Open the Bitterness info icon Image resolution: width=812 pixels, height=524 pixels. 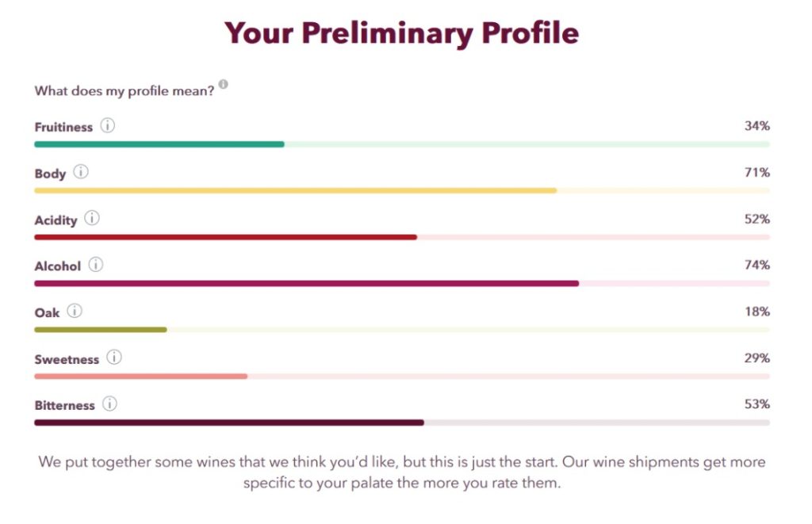pyautogui.click(x=109, y=404)
